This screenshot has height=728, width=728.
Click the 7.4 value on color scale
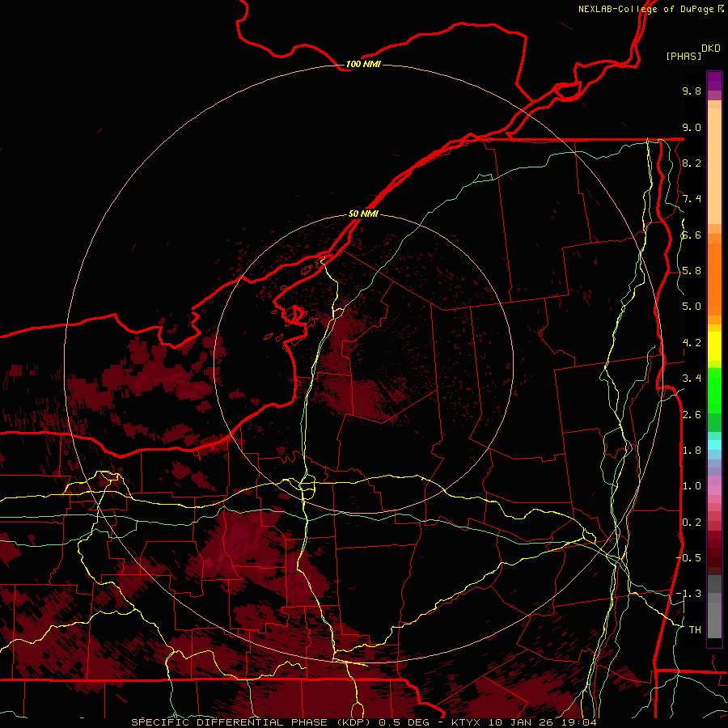(692, 199)
